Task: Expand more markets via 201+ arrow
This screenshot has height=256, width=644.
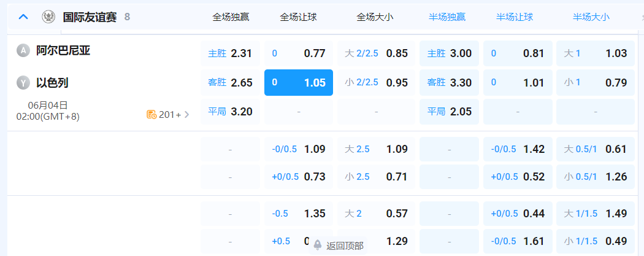Action: tap(187, 115)
